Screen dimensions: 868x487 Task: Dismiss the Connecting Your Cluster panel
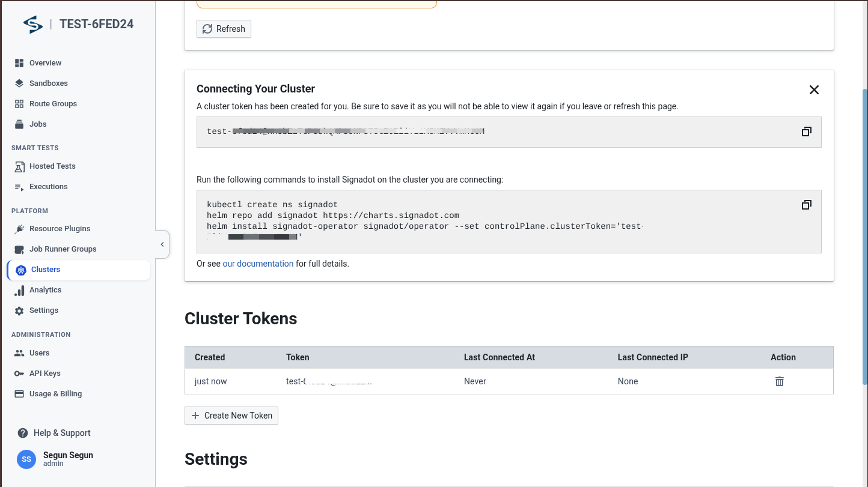814,89
